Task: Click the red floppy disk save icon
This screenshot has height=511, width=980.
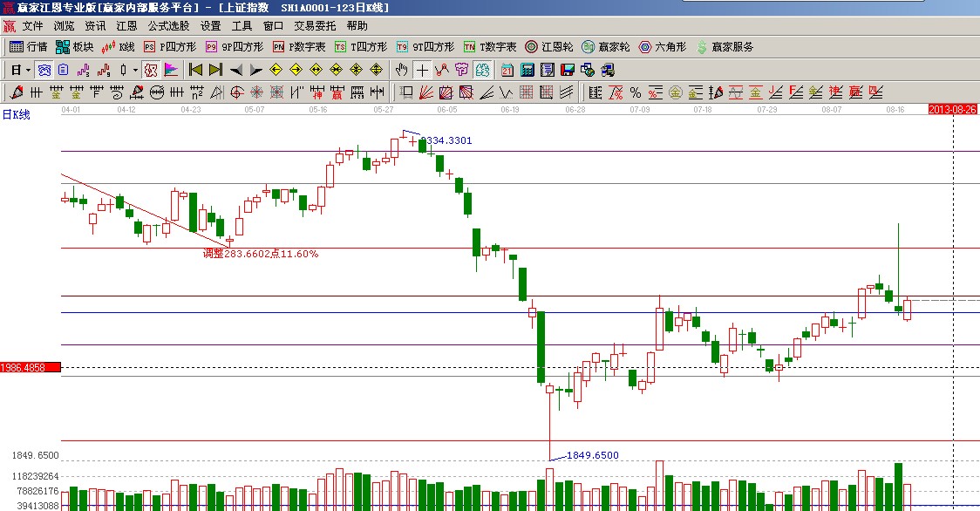Action: coord(567,70)
